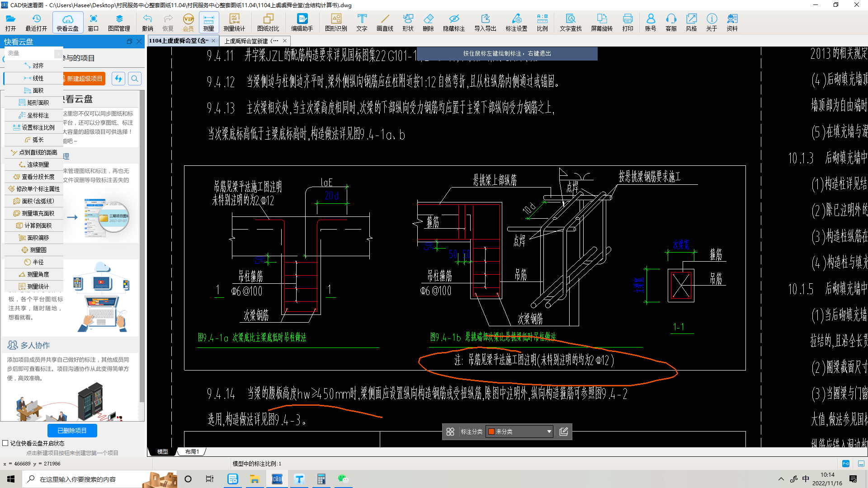868x488 pixels.
Task: Choose 连续测量 continuous measure
Action: point(34,164)
